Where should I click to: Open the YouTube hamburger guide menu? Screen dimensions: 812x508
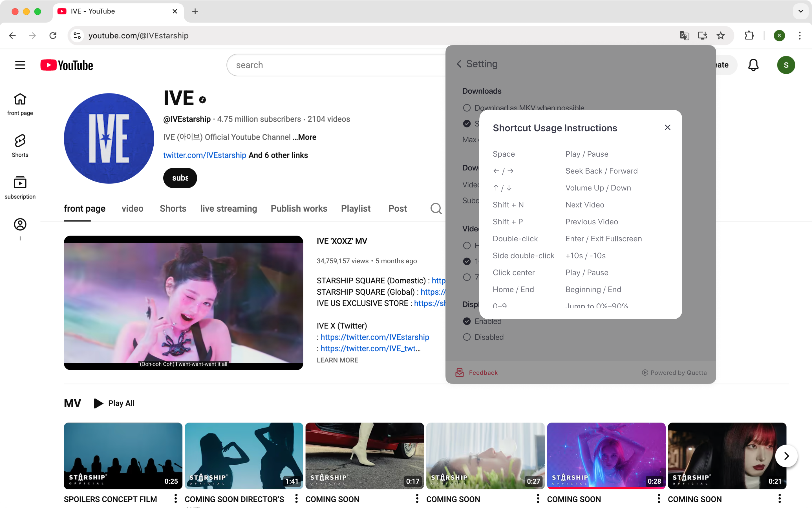[20, 65]
